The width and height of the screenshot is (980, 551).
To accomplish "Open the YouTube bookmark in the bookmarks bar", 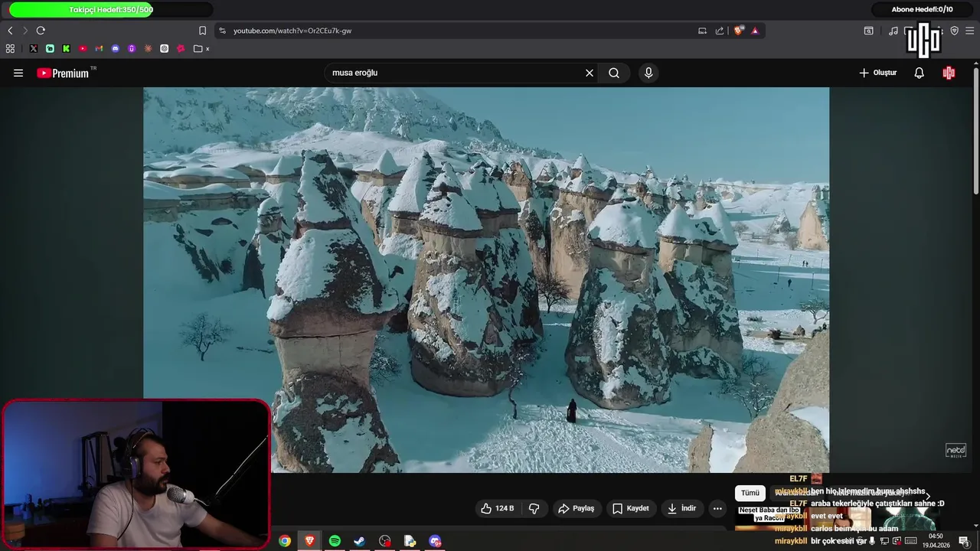I will tap(83, 48).
